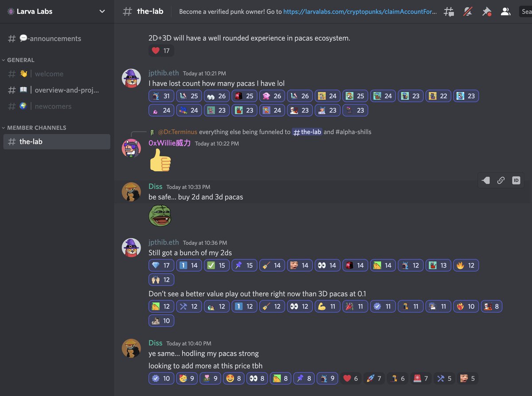Toggle the pink Kirby reaction with 26
This screenshot has width=532, height=396.
click(x=272, y=96)
